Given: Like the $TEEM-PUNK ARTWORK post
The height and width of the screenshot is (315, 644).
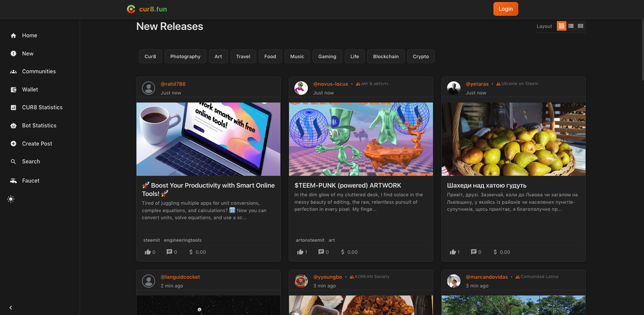Looking at the screenshot, I should [300, 252].
